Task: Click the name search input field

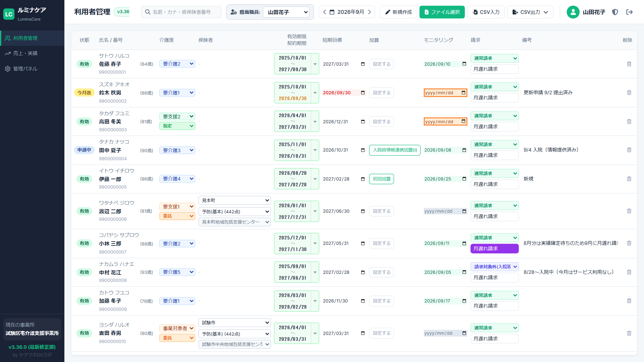Action: [181, 12]
